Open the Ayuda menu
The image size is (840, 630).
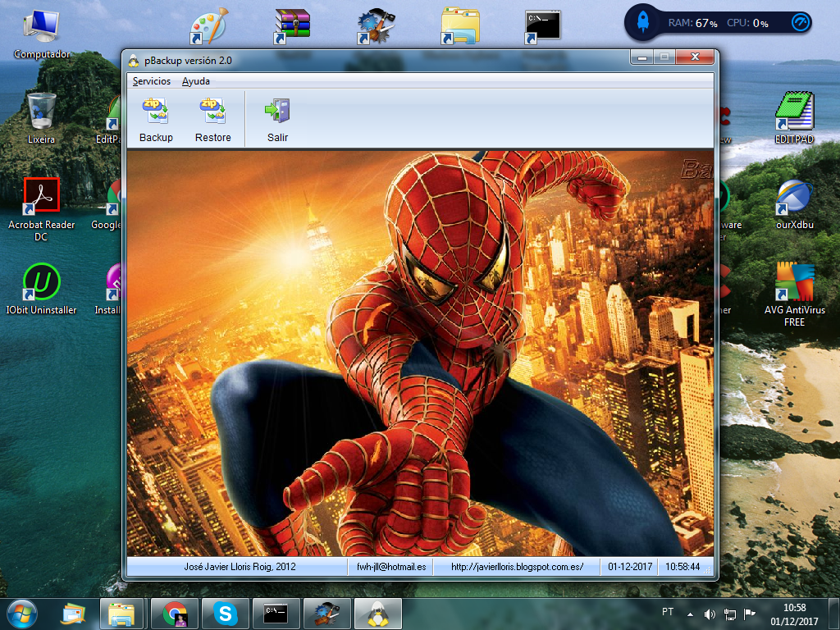(x=196, y=81)
